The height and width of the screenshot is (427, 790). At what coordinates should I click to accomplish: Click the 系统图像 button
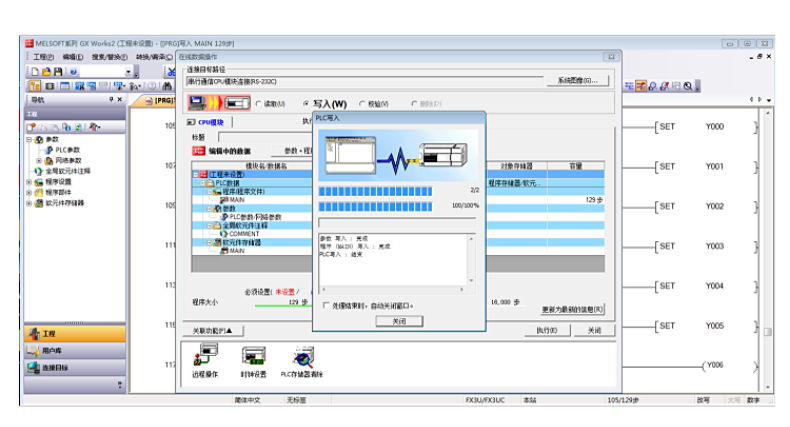[x=577, y=81]
